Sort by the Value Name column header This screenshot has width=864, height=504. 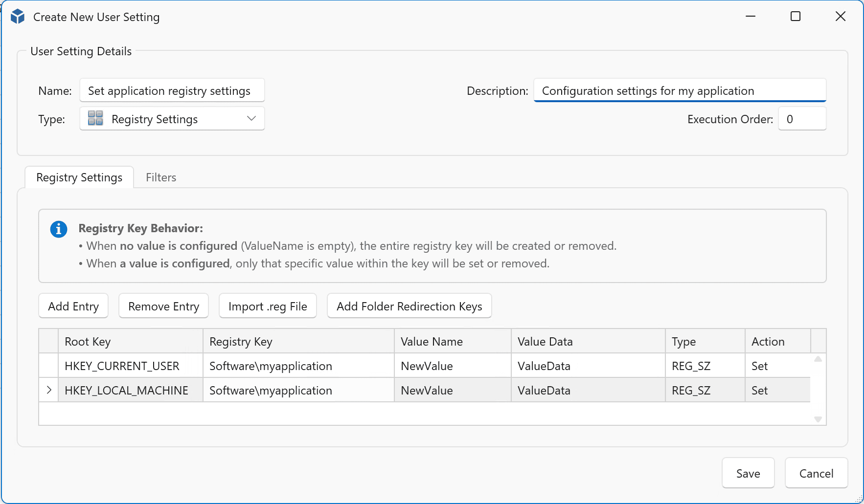coord(452,342)
